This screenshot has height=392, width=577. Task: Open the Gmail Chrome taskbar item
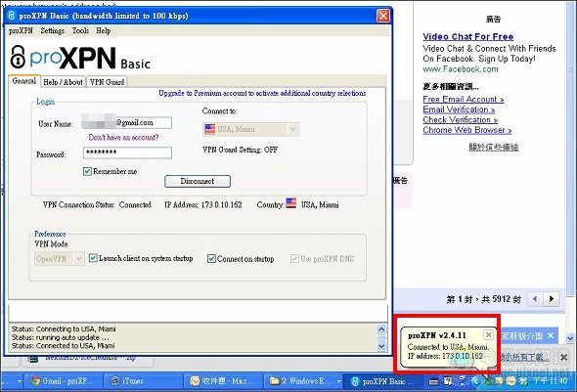click(x=63, y=381)
